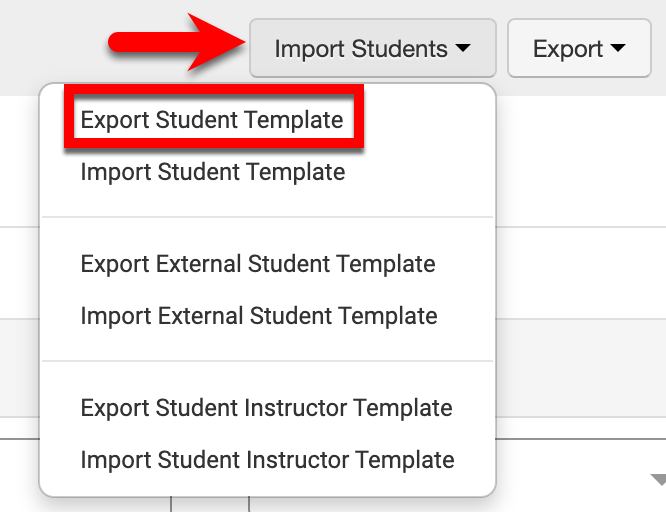
Task: Upload students via Import Student Template
Action: 212,172
